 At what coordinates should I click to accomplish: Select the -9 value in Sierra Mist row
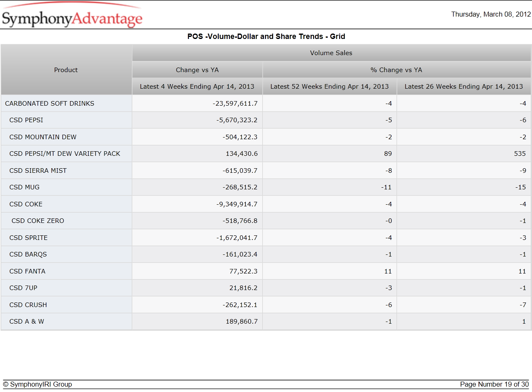522,171
